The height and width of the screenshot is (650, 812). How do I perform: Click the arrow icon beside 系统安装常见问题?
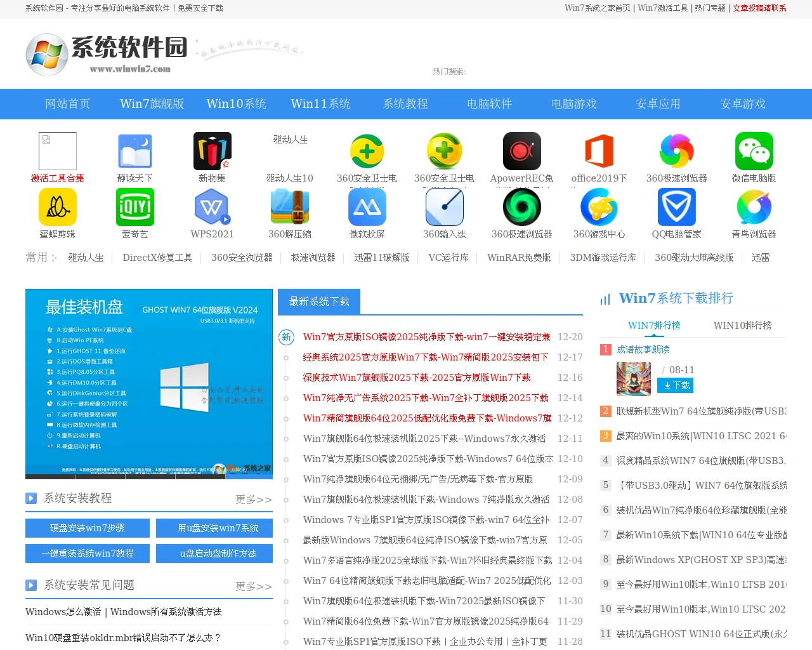click(x=31, y=585)
